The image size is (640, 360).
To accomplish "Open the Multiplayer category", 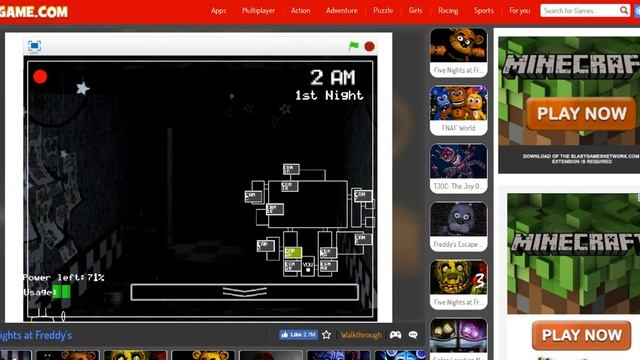I will click(x=258, y=11).
